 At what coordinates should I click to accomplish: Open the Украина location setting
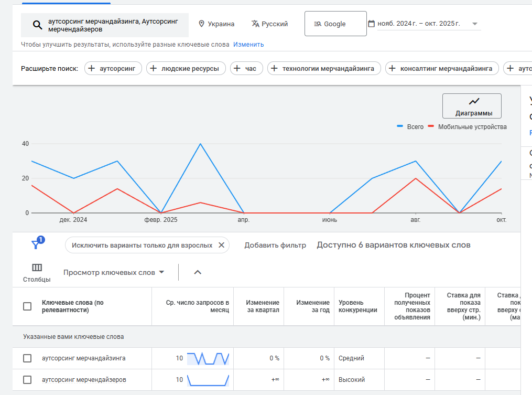pyautogui.click(x=216, y=24)
